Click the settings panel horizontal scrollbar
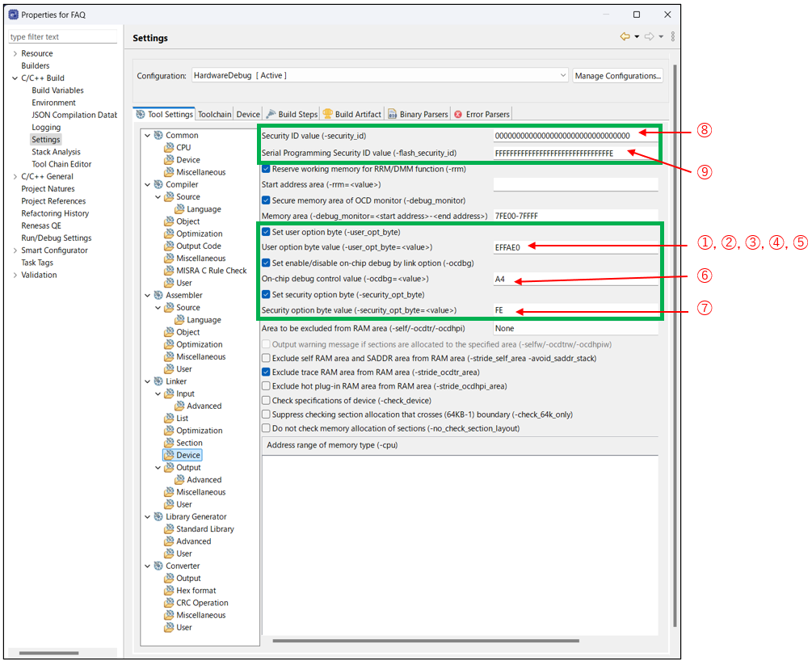Viewport: 812px width, 665px height. click(426, 641)
